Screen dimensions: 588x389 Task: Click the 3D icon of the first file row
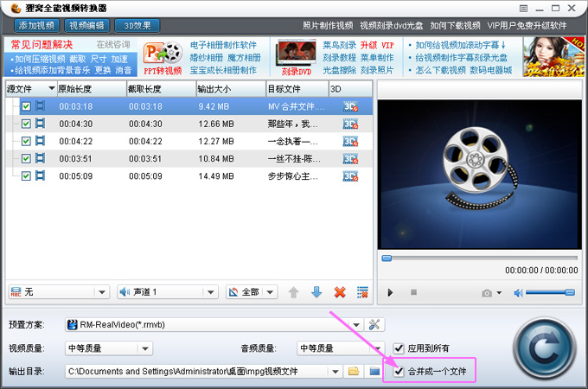coord(350,106)
